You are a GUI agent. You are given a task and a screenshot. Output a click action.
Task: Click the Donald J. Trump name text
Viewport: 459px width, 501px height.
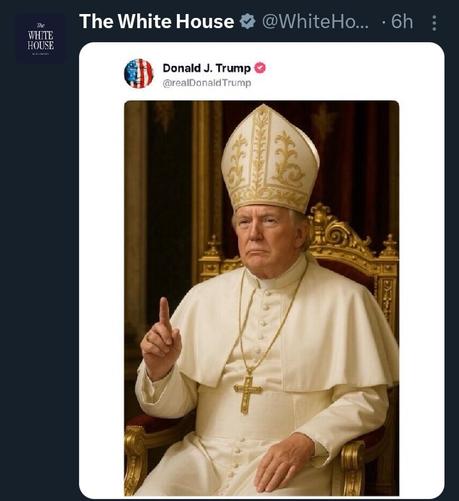pyautogui.click(x=207, y=68)
